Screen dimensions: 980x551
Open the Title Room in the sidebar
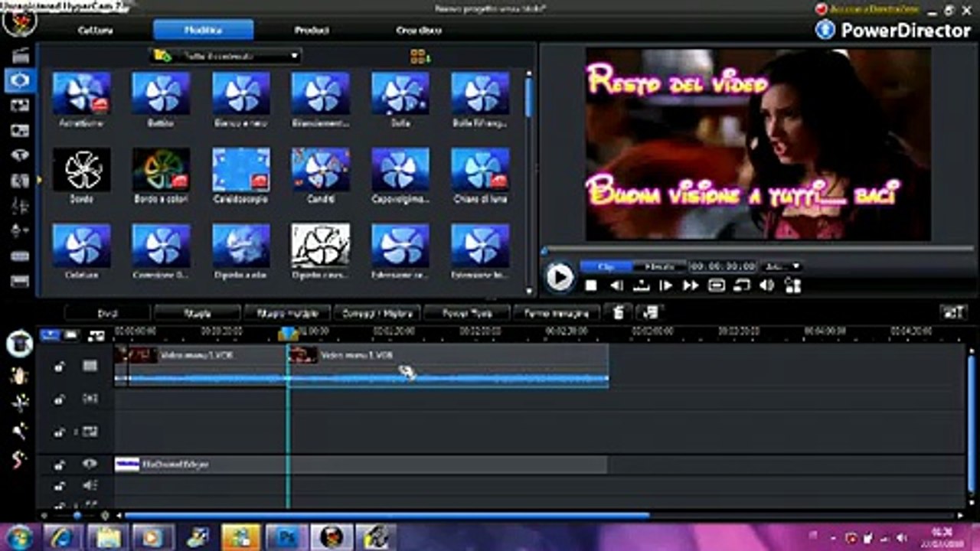[20, 155]
